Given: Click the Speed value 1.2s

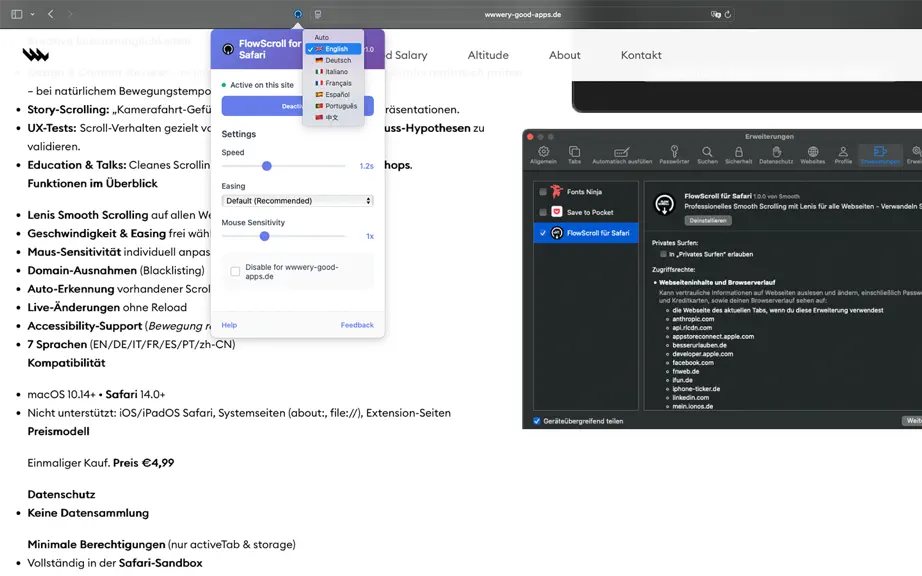Looking at the screenshot, I should tap(366, 166).
